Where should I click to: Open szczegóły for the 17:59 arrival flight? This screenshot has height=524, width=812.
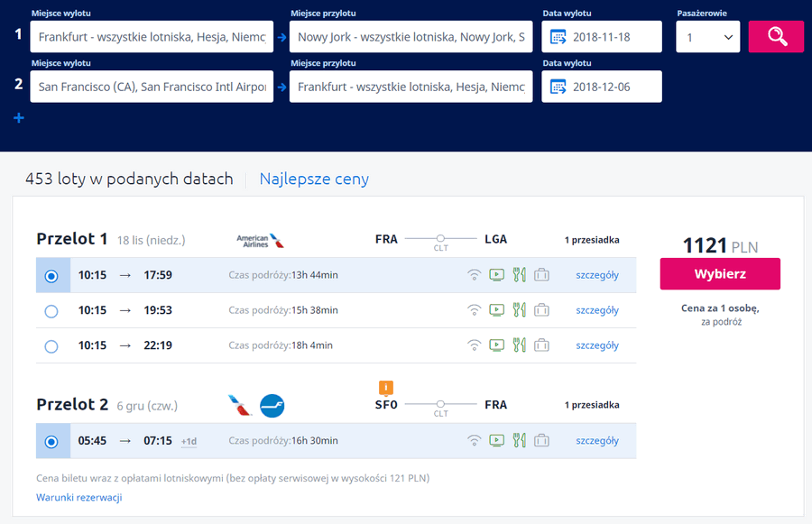(x=597, y=275)
